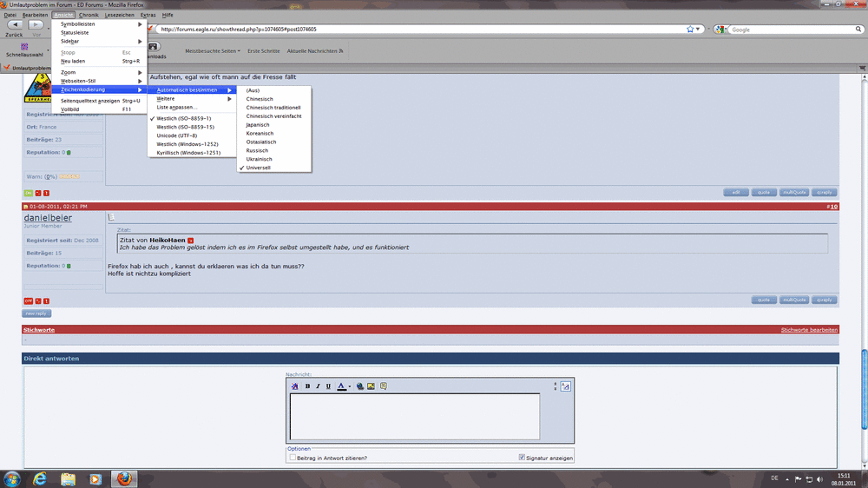Viewport: 868px width, 488px height.
Task: Click the view-post icon next to HeikoHaen
Action: [x=190, y=241]
